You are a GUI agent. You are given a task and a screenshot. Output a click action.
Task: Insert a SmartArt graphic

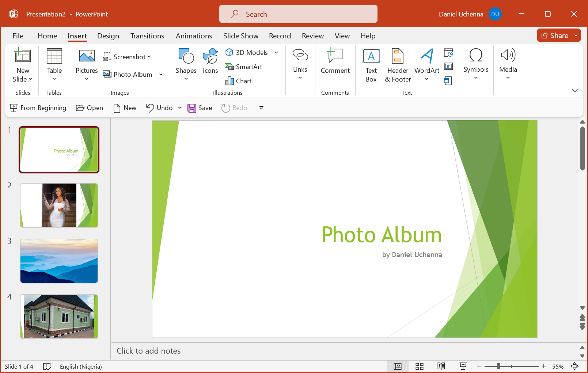244,67
